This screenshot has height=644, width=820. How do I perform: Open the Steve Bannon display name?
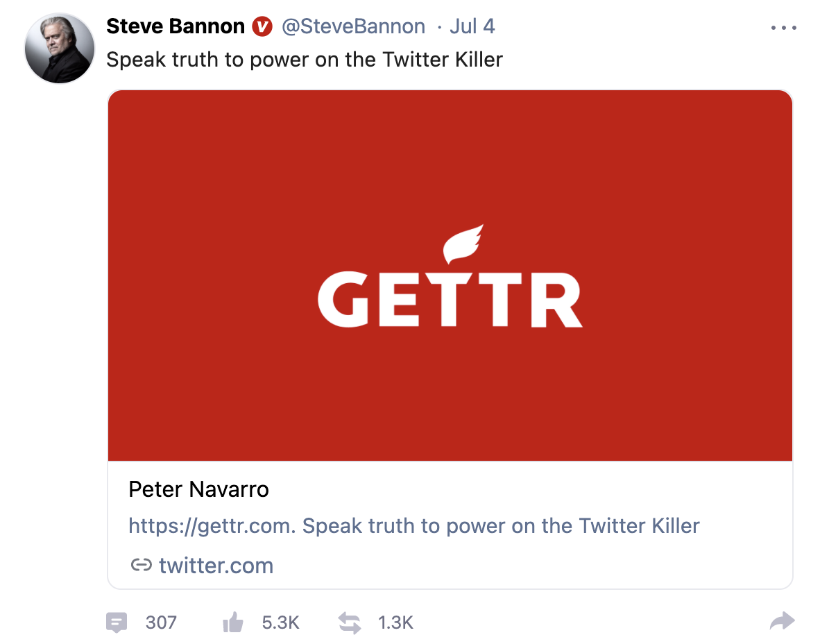coord(176,26)
